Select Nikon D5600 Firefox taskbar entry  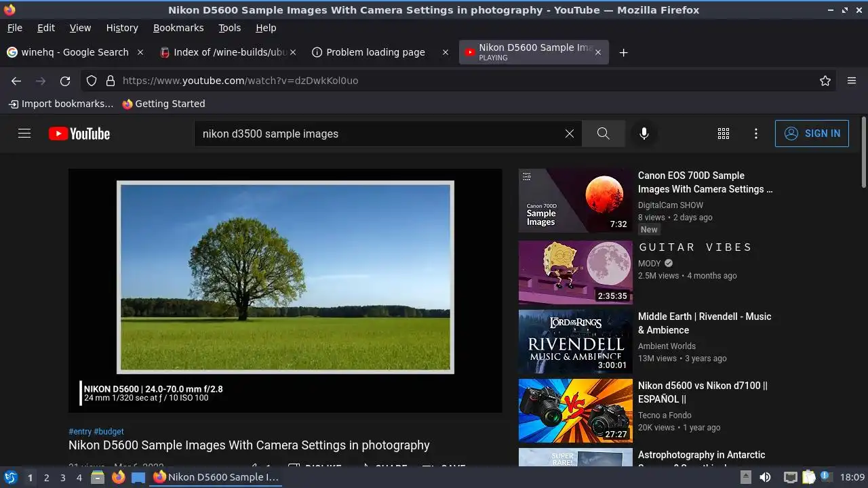pos(216,477)
